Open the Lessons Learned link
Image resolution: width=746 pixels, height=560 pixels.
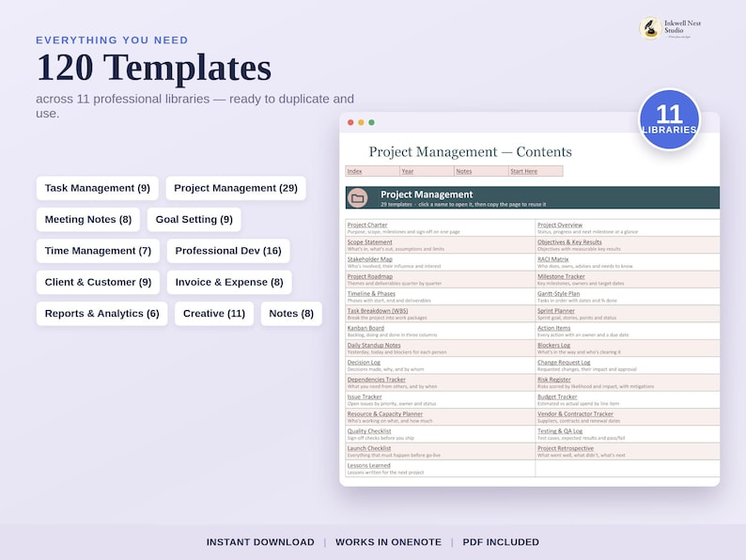click(x=368, y=465)
